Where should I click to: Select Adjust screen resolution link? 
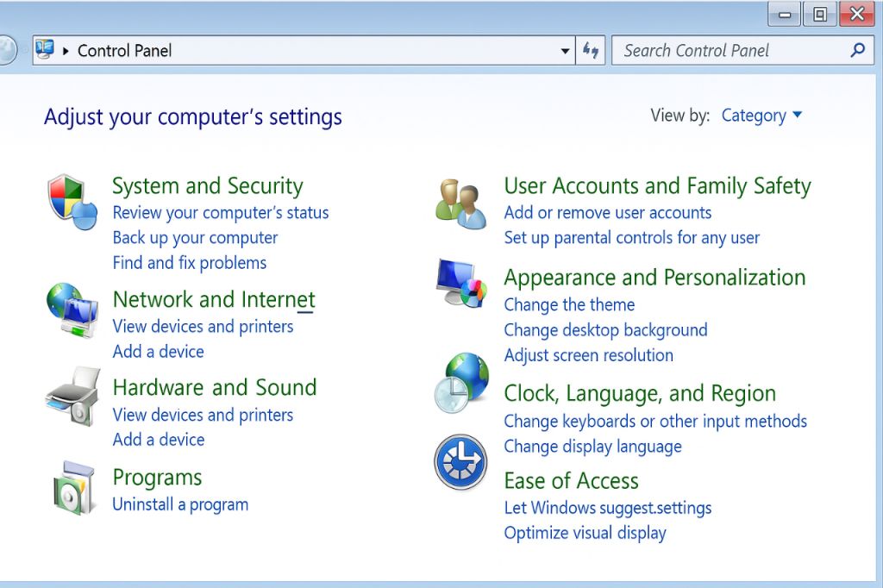click(588, 355)
